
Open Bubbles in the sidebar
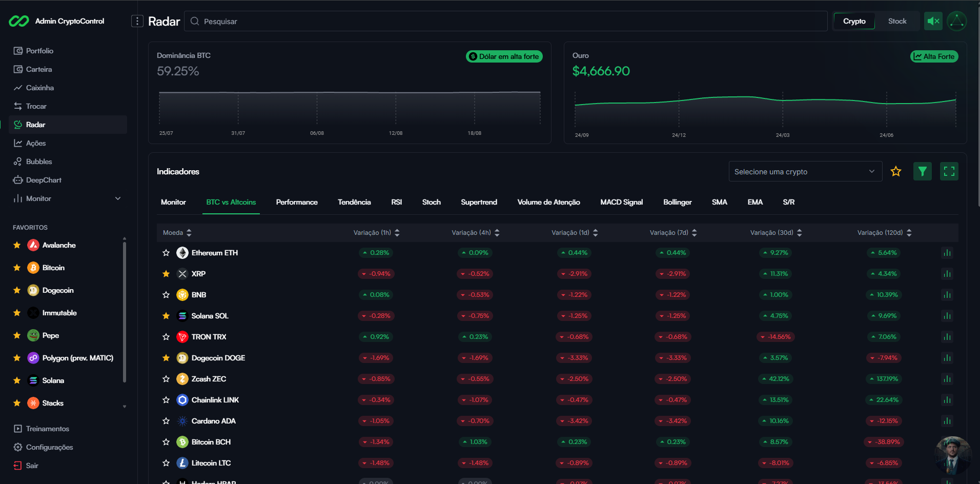[x=68, y=162]
